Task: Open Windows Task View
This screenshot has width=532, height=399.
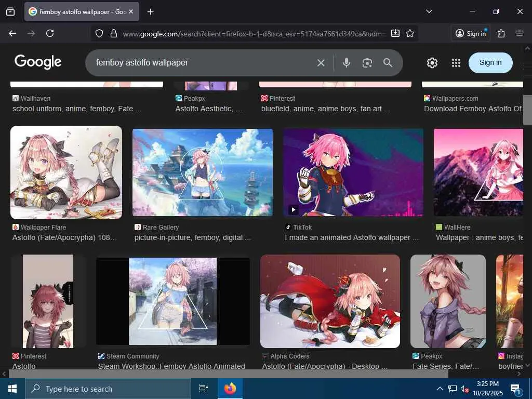Action: tap(204, 389)
